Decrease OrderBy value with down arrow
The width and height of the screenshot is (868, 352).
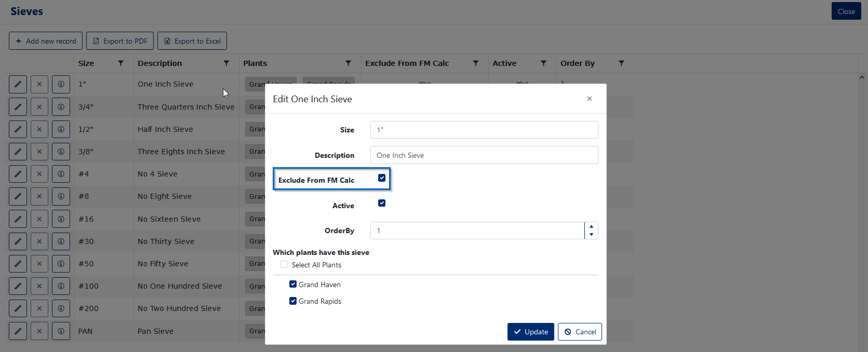tap(591, 235)
